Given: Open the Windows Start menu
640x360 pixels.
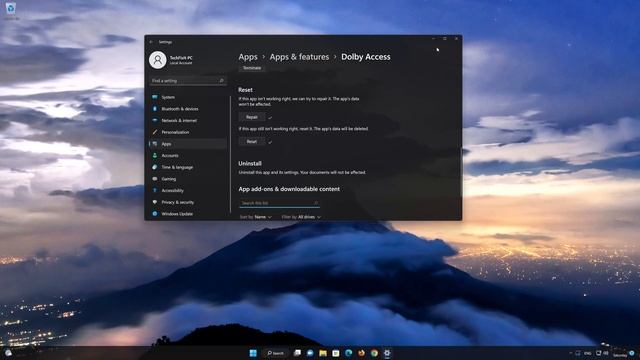Looking at the screenshot, I should [x=253, y=353].
